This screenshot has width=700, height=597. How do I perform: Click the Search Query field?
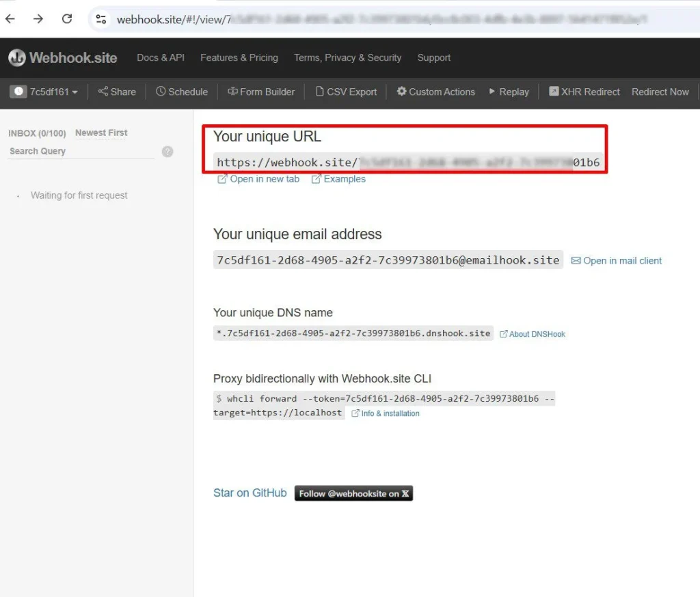(x=81, y=151)
